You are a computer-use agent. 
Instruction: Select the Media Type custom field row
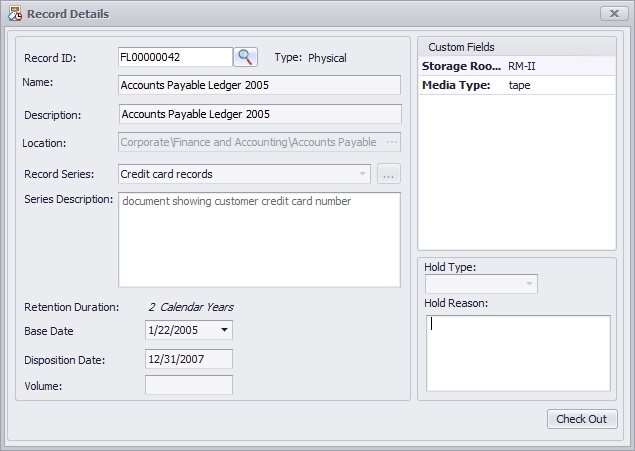tap(516, 85)
